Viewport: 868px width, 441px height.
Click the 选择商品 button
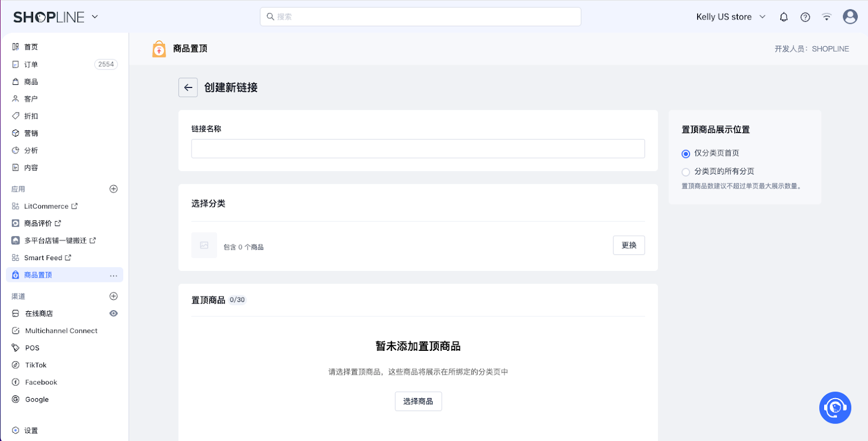418,401
